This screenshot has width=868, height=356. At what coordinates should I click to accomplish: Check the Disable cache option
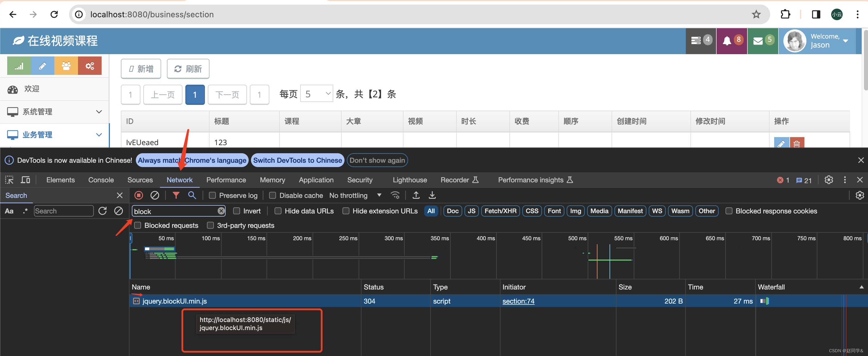point(273,196)
